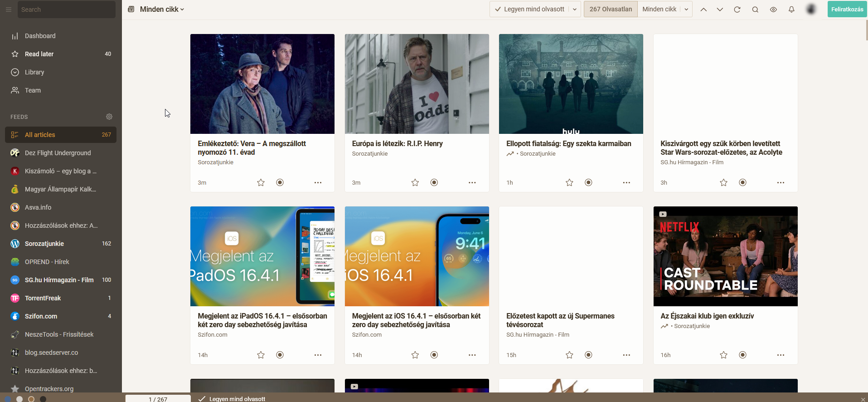Open more options for Ellopott fiatalság article
The height and width of the screenshot is (402, 868).
pyautogui.click(x=626, y=182)
